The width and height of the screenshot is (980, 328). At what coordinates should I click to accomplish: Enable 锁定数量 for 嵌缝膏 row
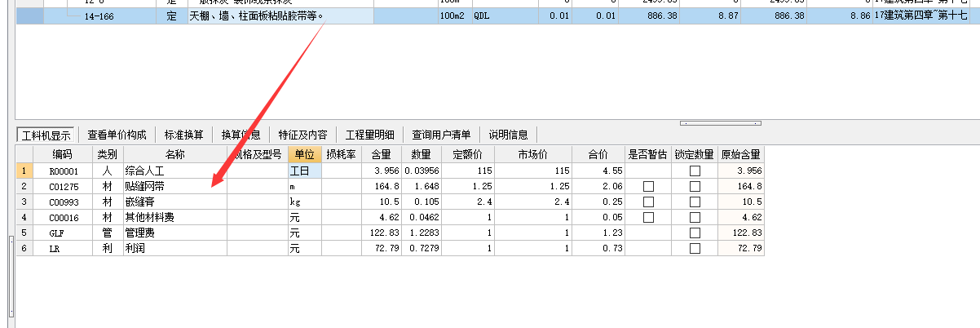695,202
